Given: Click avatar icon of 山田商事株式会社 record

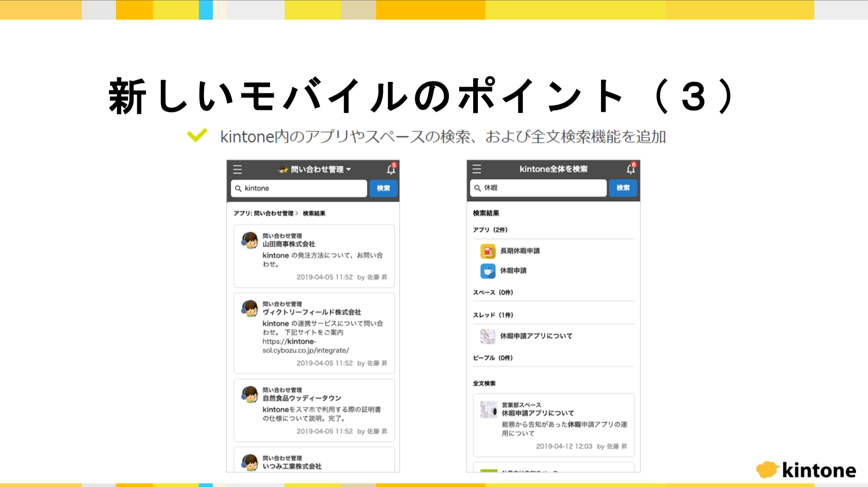Looking at the screenshot, I should click(250, 241).
